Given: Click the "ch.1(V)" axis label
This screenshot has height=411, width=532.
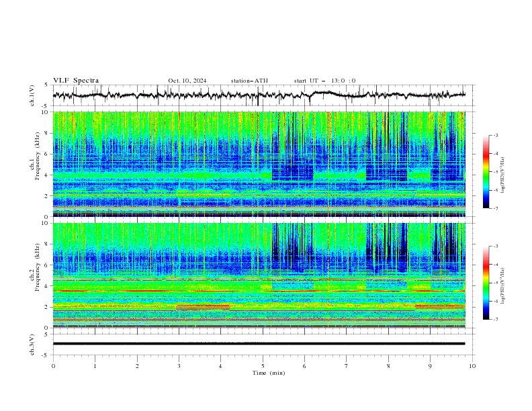Looking at the screenshot, I should [32, 95].
